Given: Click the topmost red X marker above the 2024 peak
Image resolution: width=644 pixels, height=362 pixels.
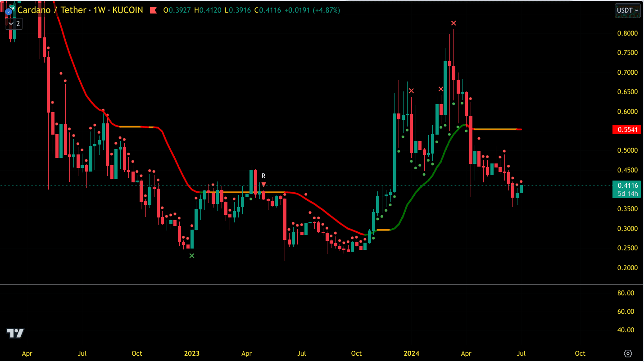Looking at the screenshot, I should pos(454,23).
